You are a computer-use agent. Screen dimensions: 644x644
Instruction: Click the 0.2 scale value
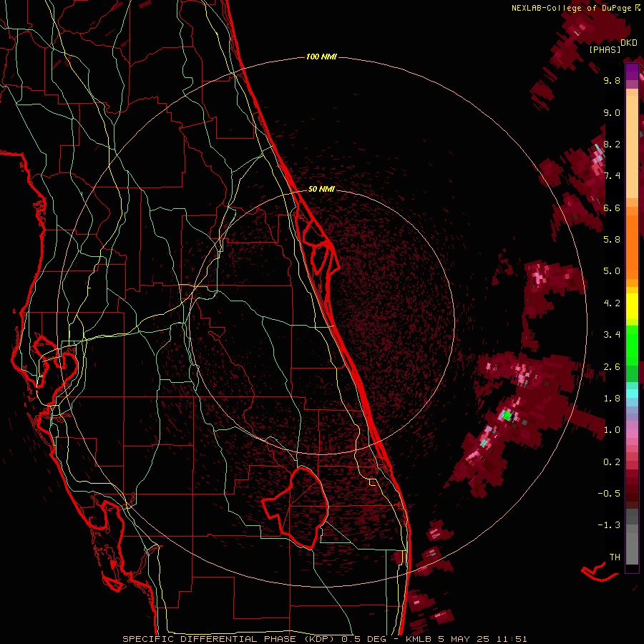click(612, 462)
